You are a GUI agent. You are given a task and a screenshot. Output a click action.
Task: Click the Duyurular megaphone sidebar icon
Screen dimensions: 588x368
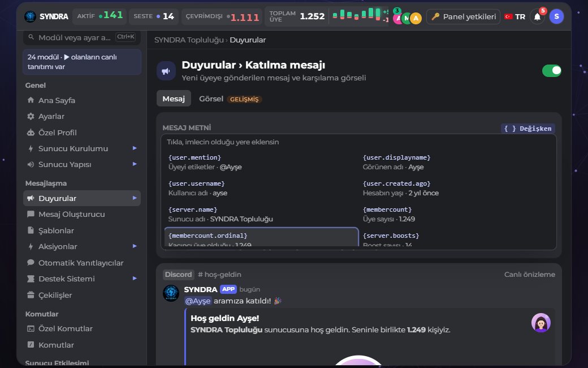click(31, 198)
